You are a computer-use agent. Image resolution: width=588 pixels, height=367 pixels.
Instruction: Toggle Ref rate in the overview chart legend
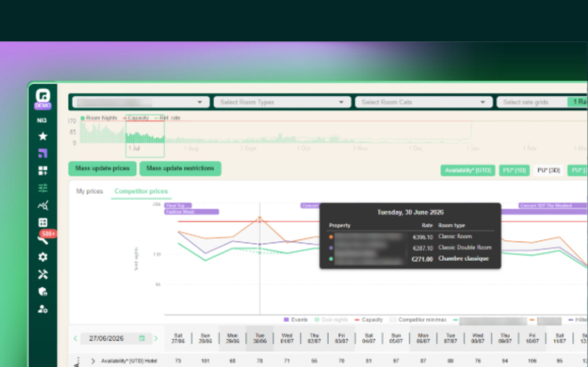[x=167, y=118]
